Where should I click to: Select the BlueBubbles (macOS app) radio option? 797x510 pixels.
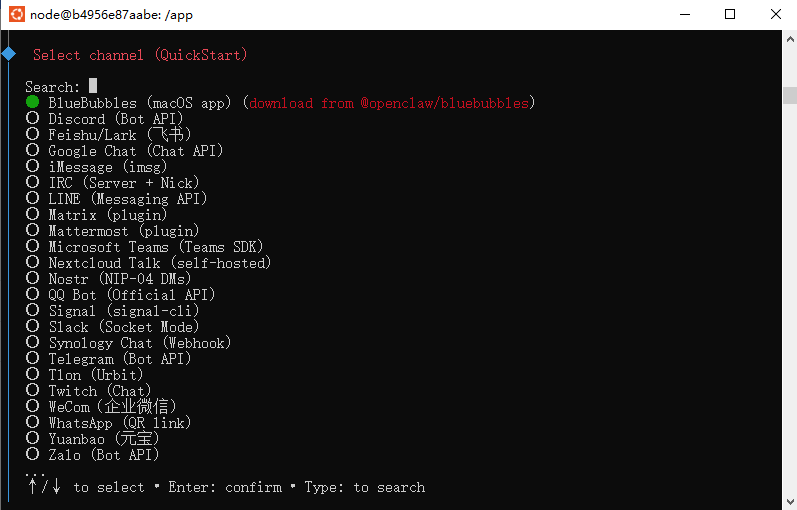pos(33,102)
